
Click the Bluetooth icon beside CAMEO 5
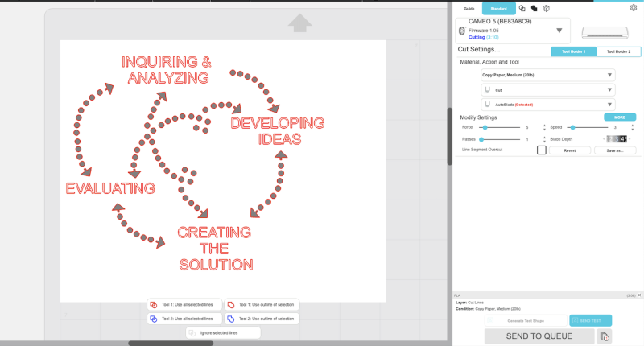coord(461,31)
